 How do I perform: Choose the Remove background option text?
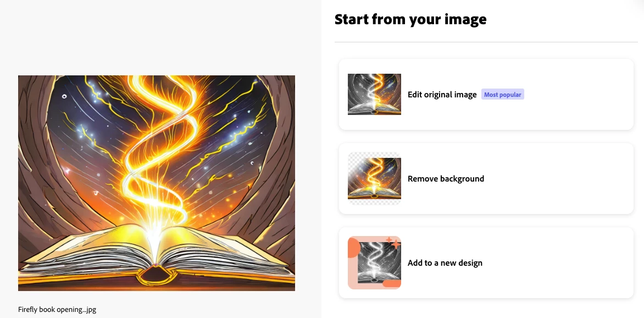coord(446,179)
